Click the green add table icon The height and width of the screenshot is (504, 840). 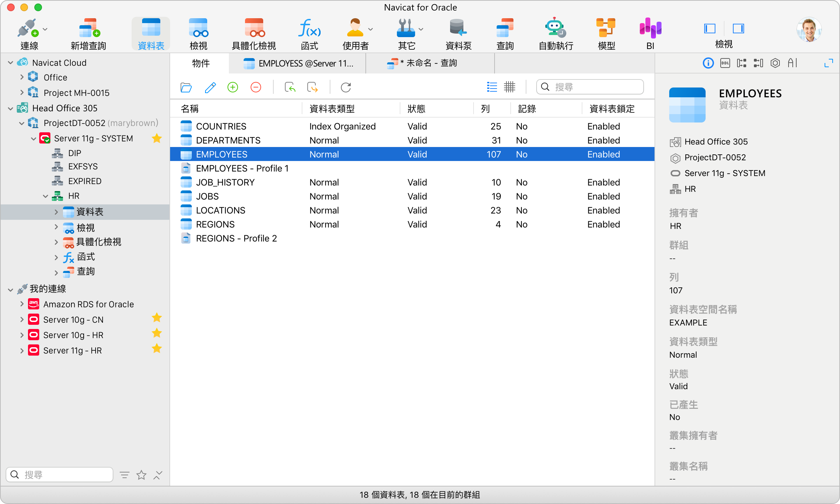point(233,87)
